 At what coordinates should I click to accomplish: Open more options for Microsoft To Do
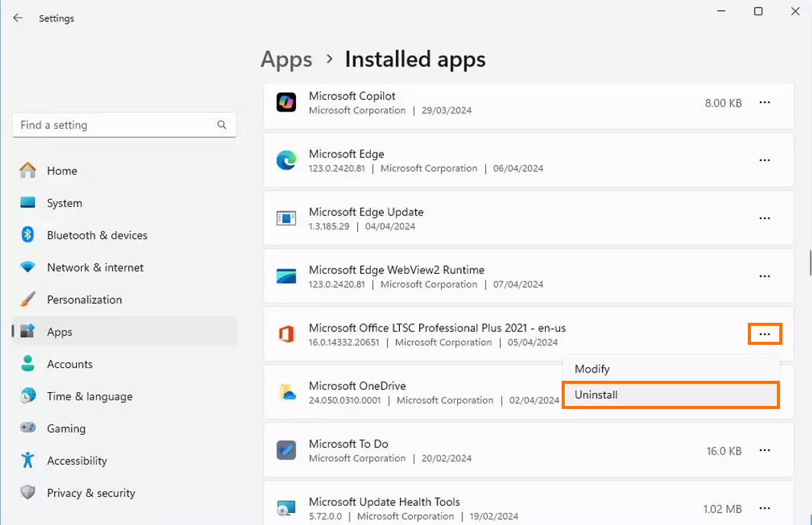[x=765, y=450]
